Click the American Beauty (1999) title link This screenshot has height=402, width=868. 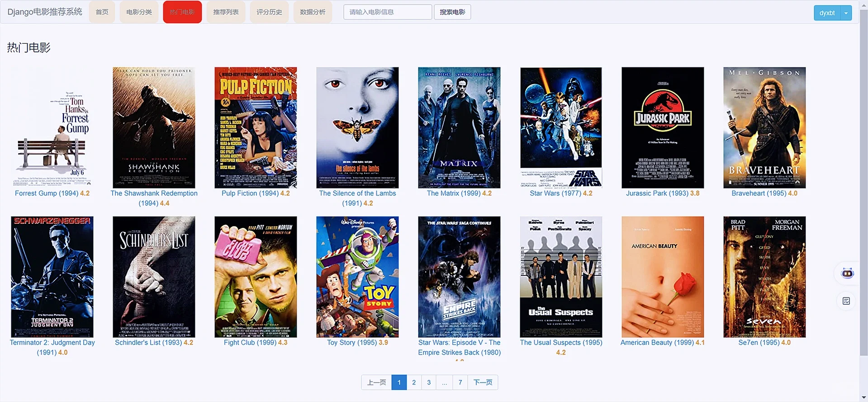[x=657, y=342]
